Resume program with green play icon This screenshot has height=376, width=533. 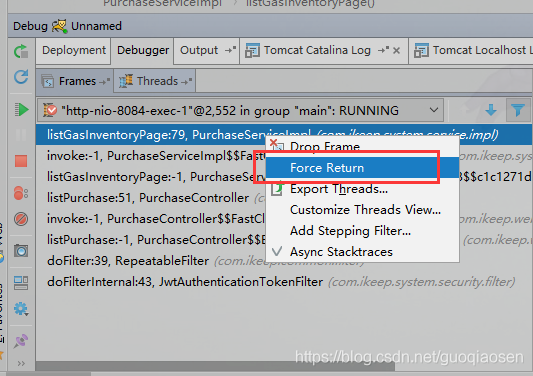click(x=21, y=110)
